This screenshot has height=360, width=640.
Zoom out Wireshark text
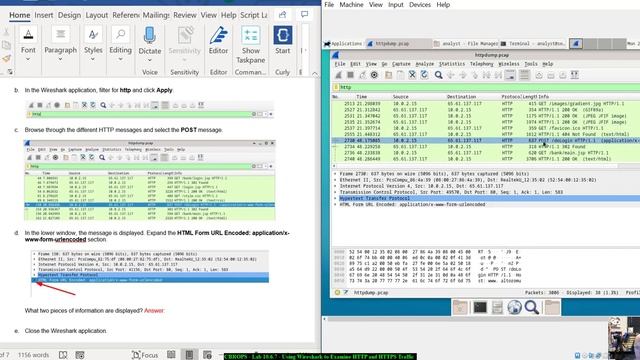pos(551,75)
